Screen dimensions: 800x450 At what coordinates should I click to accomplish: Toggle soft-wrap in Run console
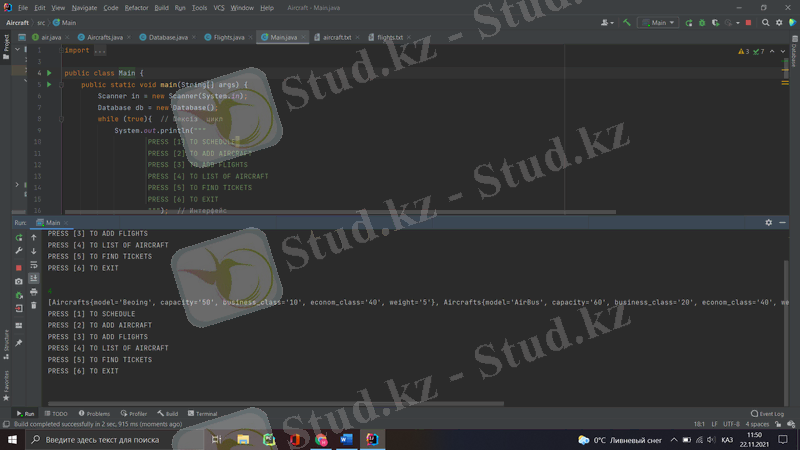tap(34, 265)
